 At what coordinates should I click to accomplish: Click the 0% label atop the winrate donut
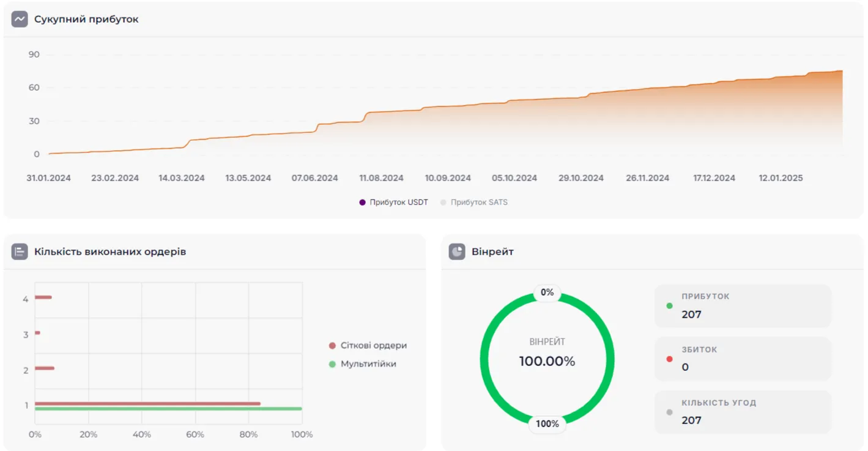point(547,293)
